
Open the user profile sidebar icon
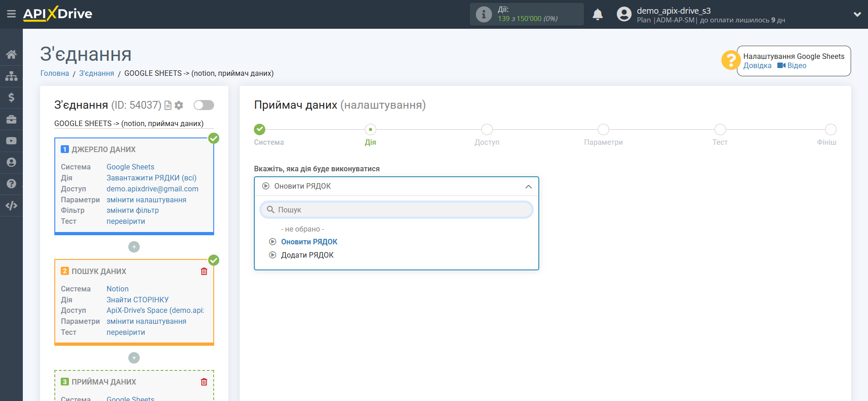click(11, 162)
